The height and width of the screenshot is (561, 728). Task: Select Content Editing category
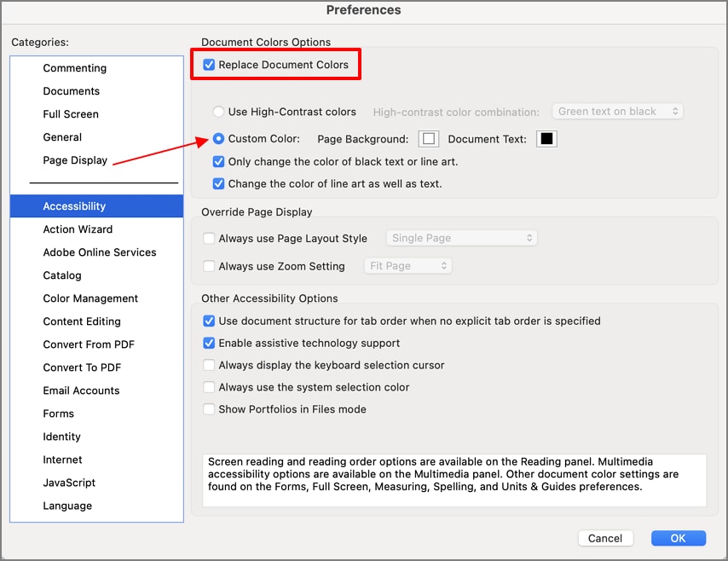point(96,321)
